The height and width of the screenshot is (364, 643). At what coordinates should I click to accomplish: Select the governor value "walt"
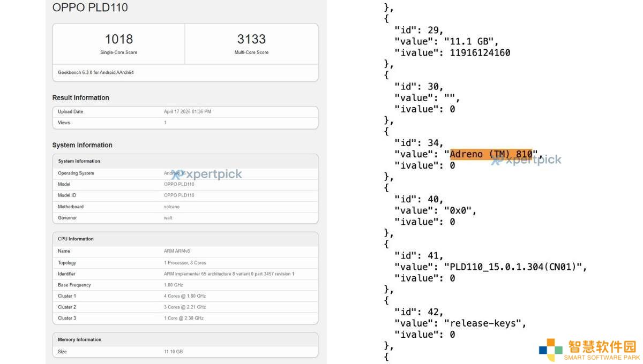[168, 218]
